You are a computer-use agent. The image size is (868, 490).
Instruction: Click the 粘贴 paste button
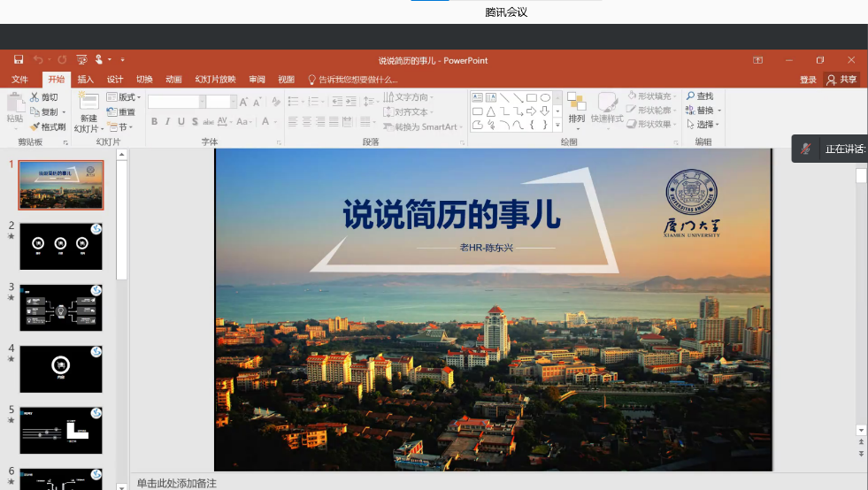[15, 109]
